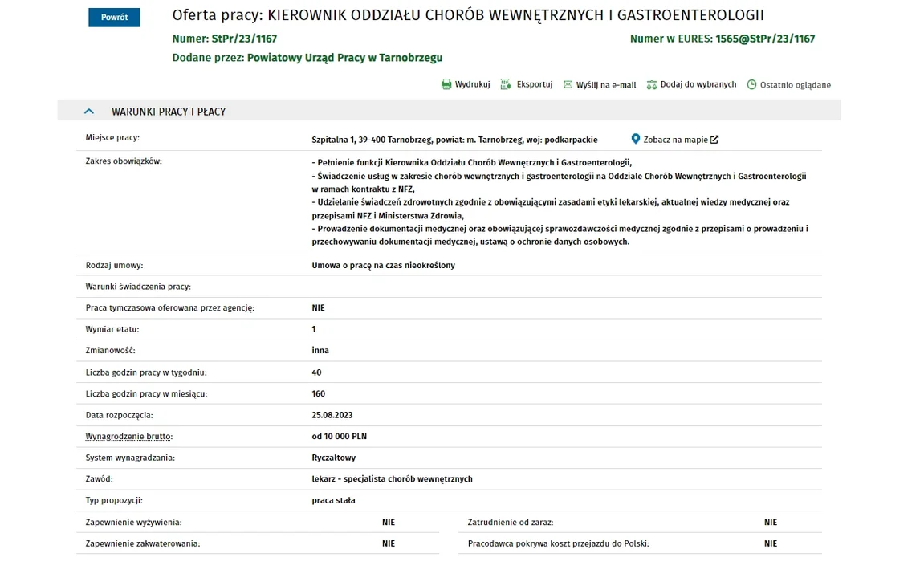Go back using the Powrót button
The width and height of the screenshot is (924, 578).
(114, 18)
